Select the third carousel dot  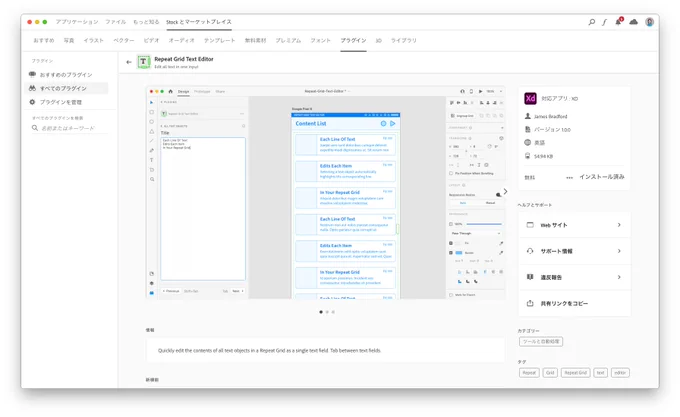[x=333, y=312]
